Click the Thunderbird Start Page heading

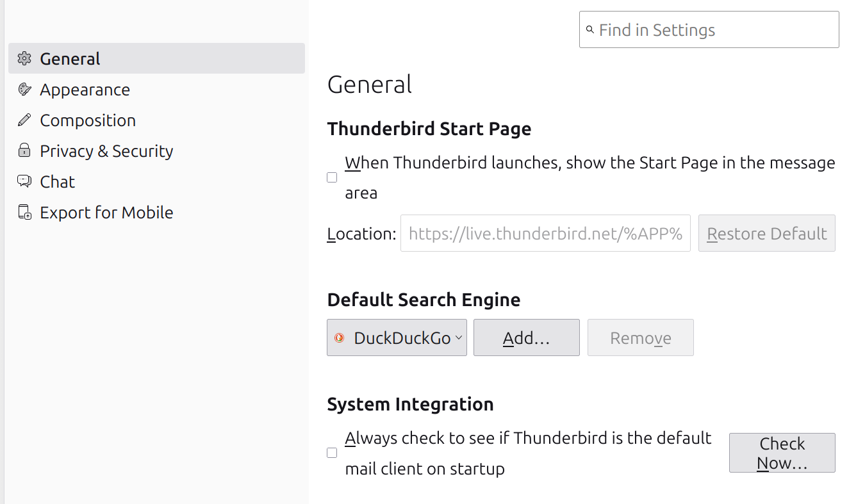pos(429,129)
